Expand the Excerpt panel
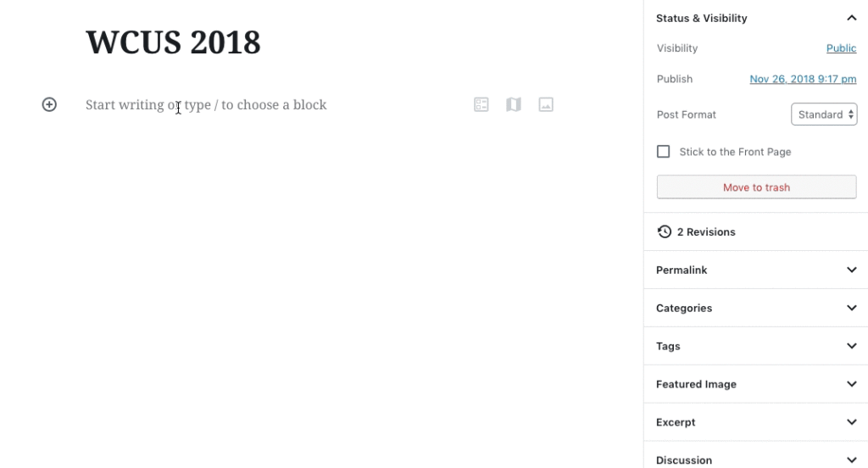This screenshot has height=468, width=868. click(756, 422)
